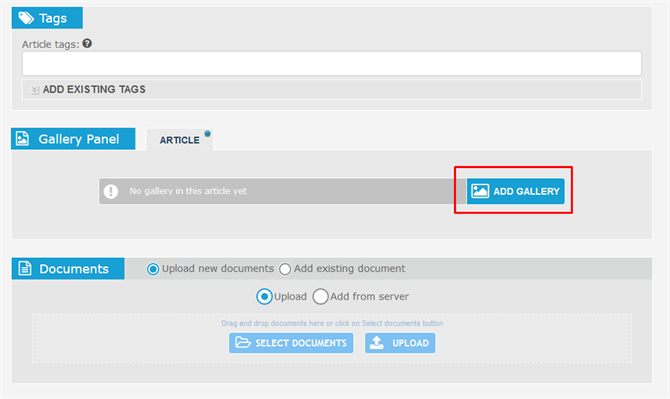
Task: Expand the Add Existing Tags section
Action: (x=332, y=89)
